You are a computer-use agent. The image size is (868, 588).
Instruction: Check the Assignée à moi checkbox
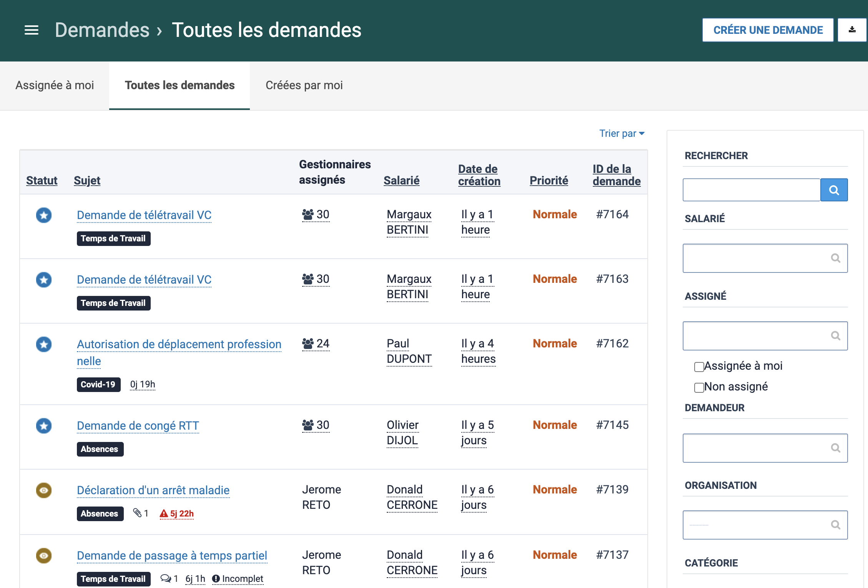[699, 367]
